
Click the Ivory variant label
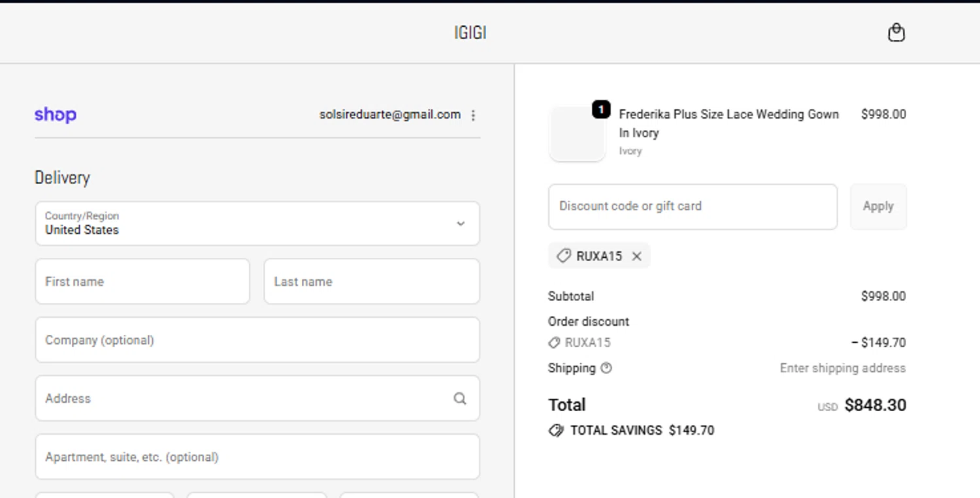point(630,151)
